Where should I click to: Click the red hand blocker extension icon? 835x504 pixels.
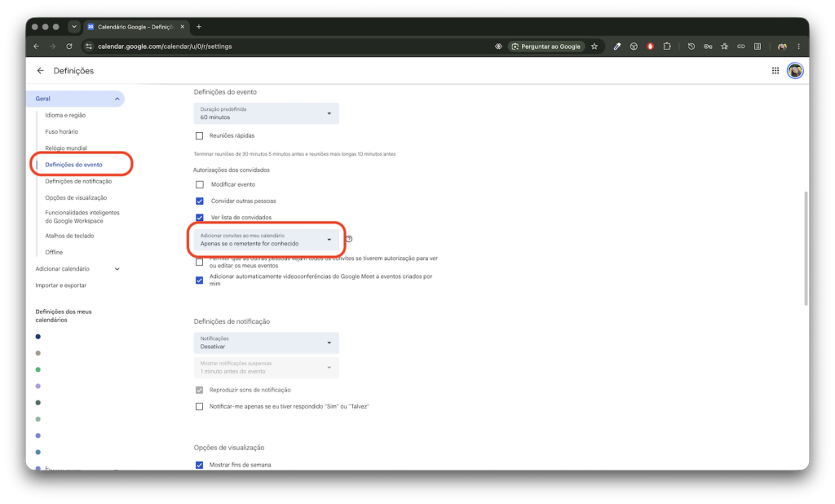(650, 46)
